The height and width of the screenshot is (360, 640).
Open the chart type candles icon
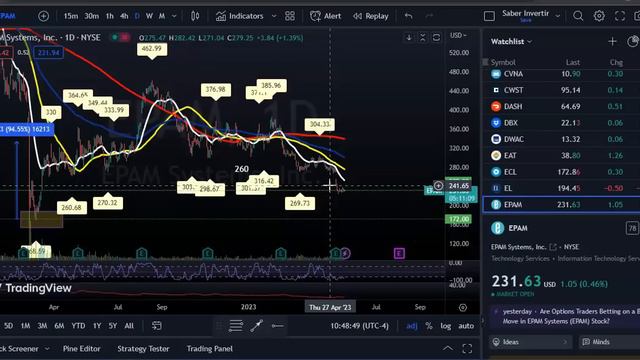click(x=195, y=16)
